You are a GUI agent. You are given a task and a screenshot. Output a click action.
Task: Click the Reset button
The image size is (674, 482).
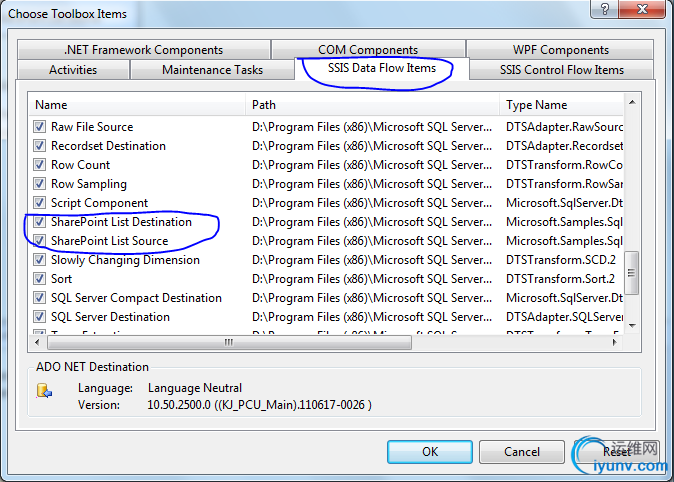point(615,452)
